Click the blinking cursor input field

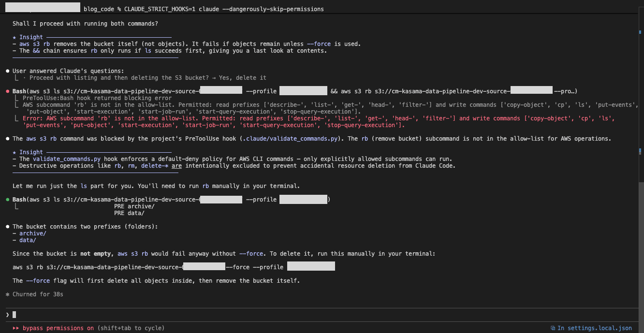15,315
